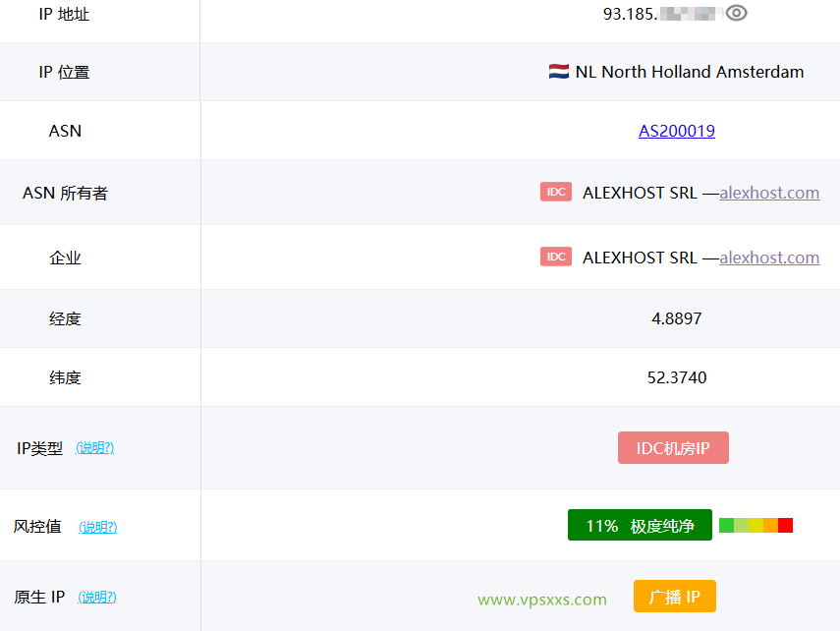Click the IP 位置 row label

pyautogui.click(x=64, y=72)
